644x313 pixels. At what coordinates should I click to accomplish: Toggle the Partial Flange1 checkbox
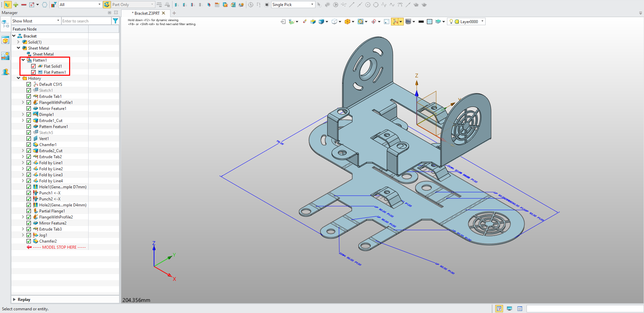tap(29, 211)
